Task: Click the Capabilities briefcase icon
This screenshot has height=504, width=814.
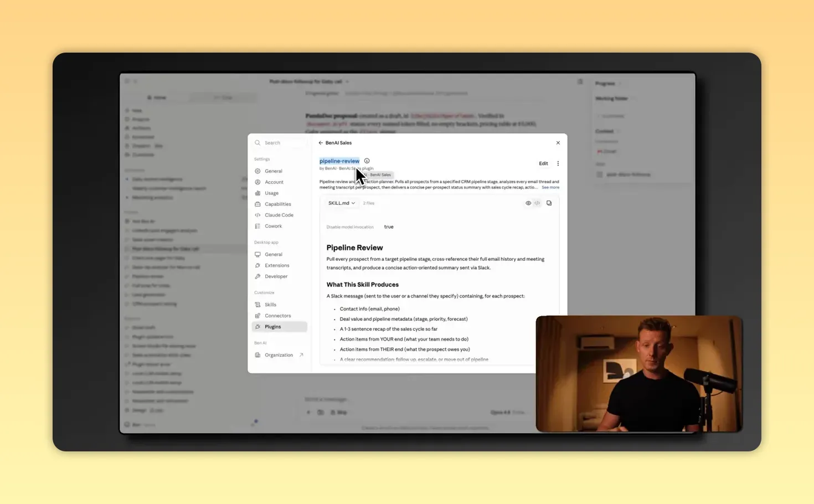Action: pos(257,204)
